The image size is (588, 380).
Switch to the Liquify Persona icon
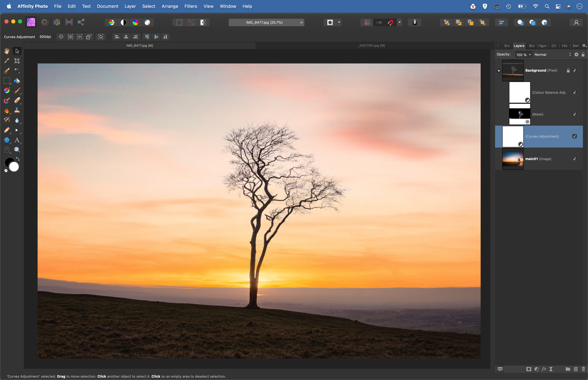(x=45, y=22)
